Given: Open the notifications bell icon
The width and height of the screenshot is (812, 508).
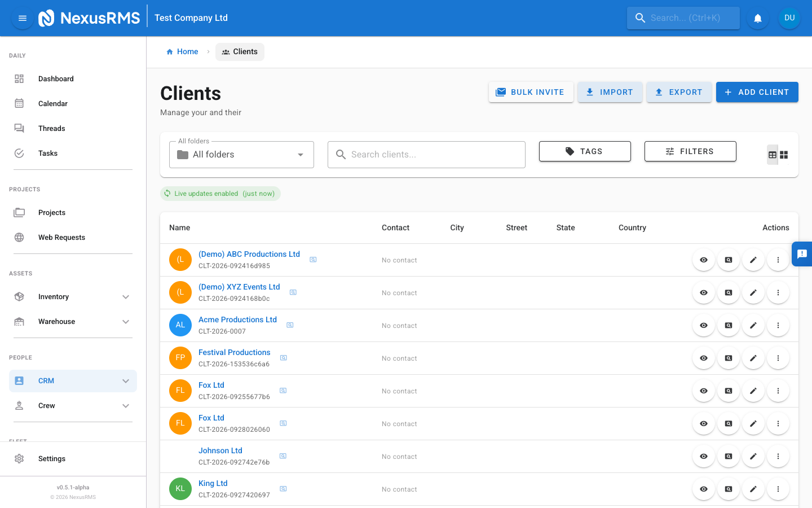Looking at the screenshot, I should [x=757, y=17].
